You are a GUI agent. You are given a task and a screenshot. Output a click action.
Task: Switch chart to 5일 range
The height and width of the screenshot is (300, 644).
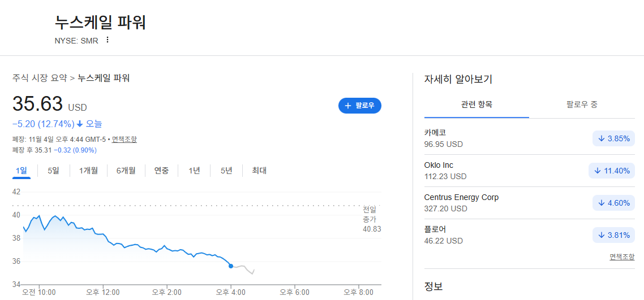53,171
